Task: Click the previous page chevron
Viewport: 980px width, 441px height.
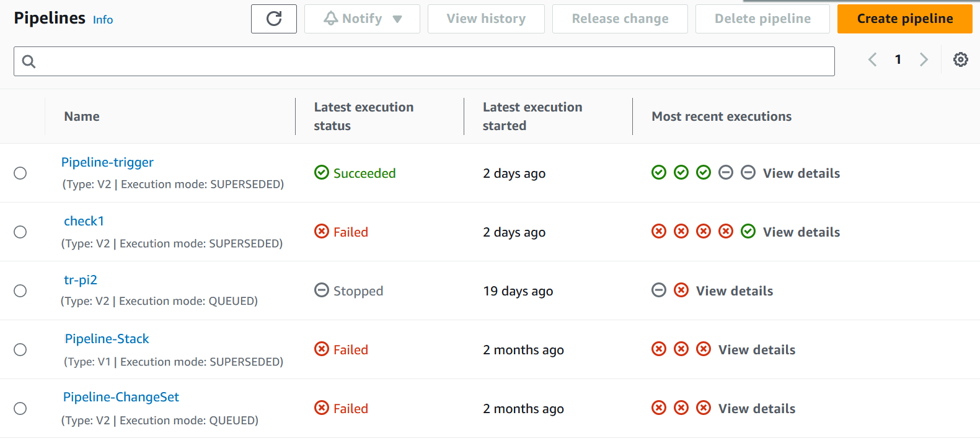Action: tap(872, 59)
